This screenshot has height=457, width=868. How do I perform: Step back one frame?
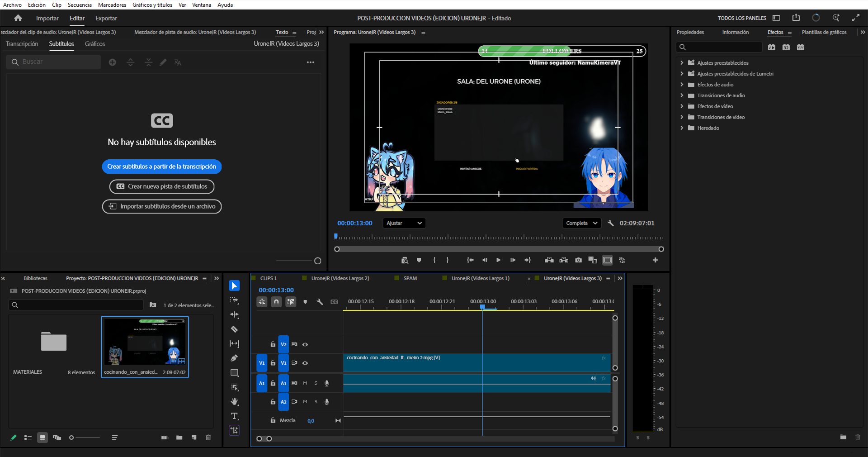pyautogui.click(x=485, y=260)
